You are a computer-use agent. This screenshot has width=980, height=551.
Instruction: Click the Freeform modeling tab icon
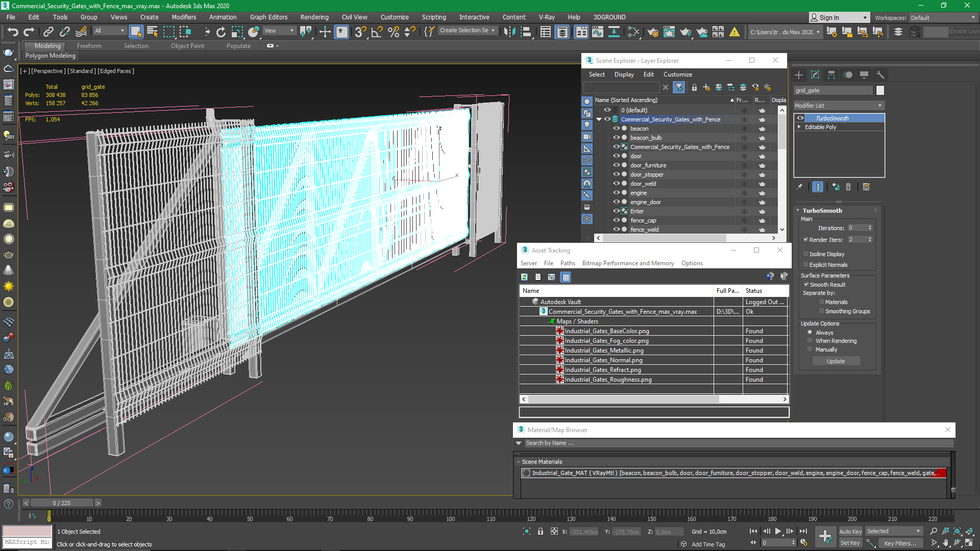[88, 45]
